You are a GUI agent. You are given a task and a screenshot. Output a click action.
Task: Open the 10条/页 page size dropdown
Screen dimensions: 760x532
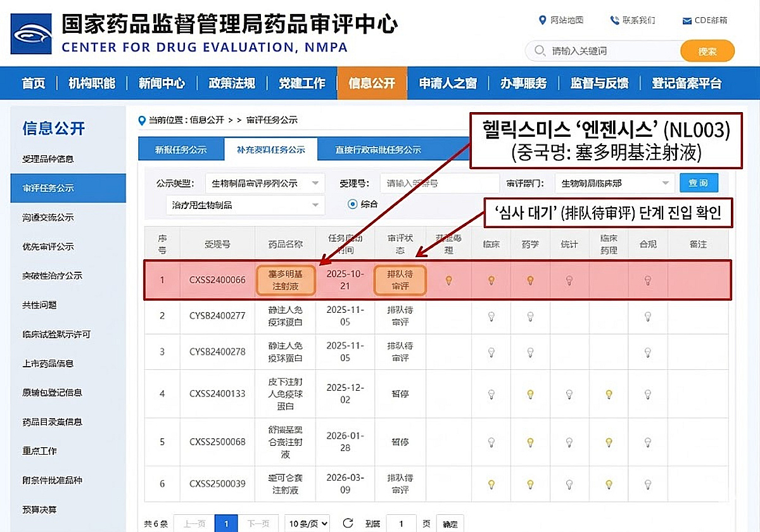pos(307,524)
